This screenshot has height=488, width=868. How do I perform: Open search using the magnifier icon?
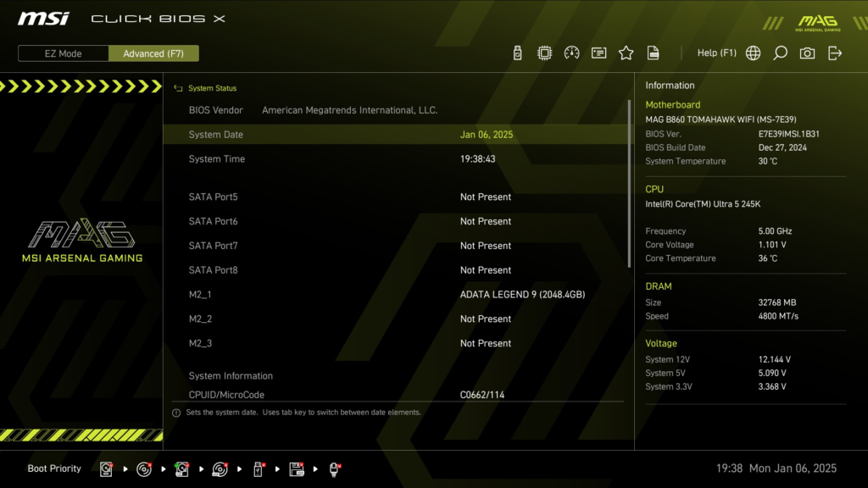[x=780, y=53]
